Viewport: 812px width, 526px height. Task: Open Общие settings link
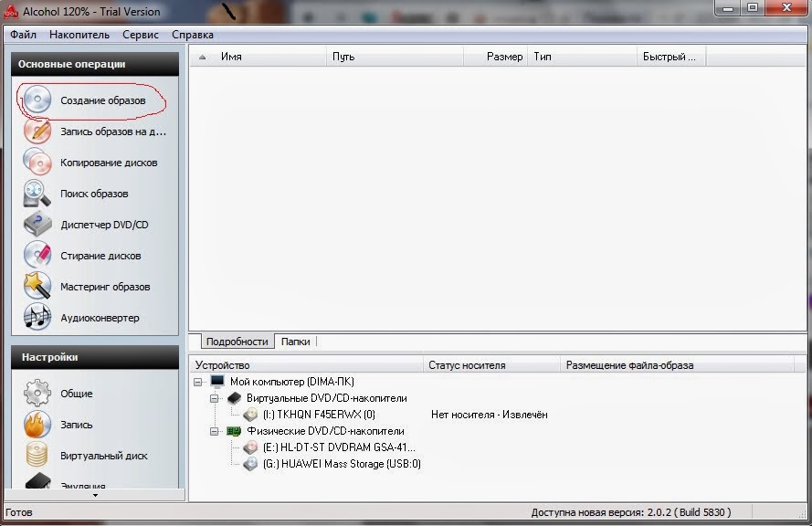click(77, 394)
